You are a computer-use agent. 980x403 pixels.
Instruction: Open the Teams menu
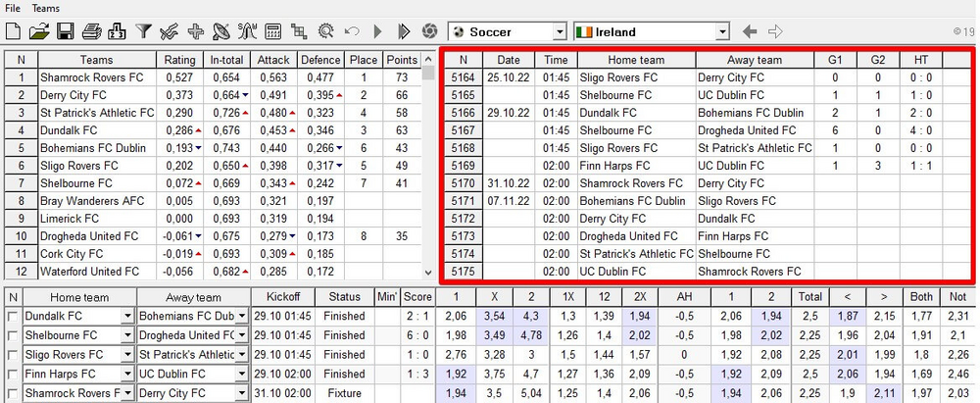[x=45, y=8]
